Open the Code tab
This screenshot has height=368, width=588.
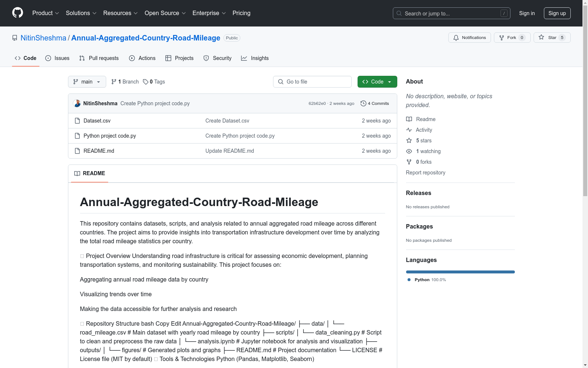click(x=25, y=58)
